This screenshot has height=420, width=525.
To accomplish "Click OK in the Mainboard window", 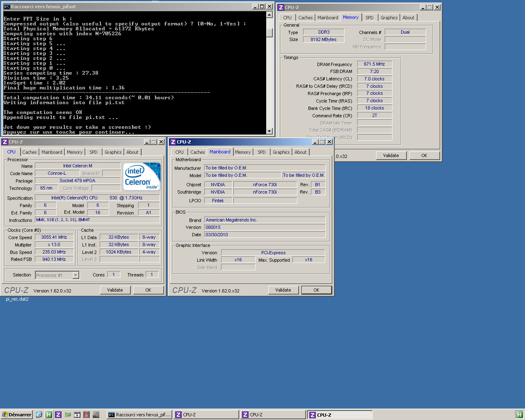I will click(x=316, y=290).
